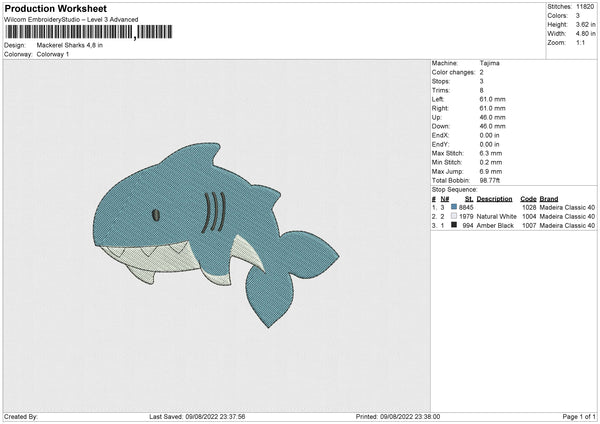Viewport: 600px width, 424px height.
Task: Click the 'Printed' timestamp in footer
Action: click(398, 416)
